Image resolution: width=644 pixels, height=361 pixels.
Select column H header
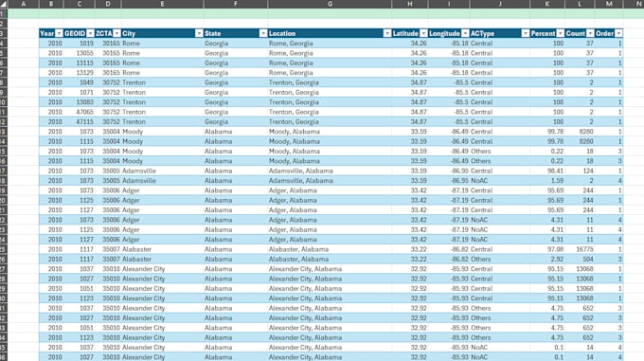tap(409, 4)
